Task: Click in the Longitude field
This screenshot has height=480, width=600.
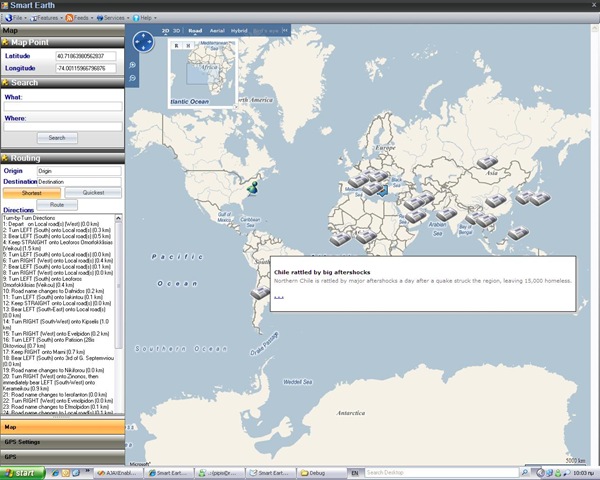Action: coord(86,68)
